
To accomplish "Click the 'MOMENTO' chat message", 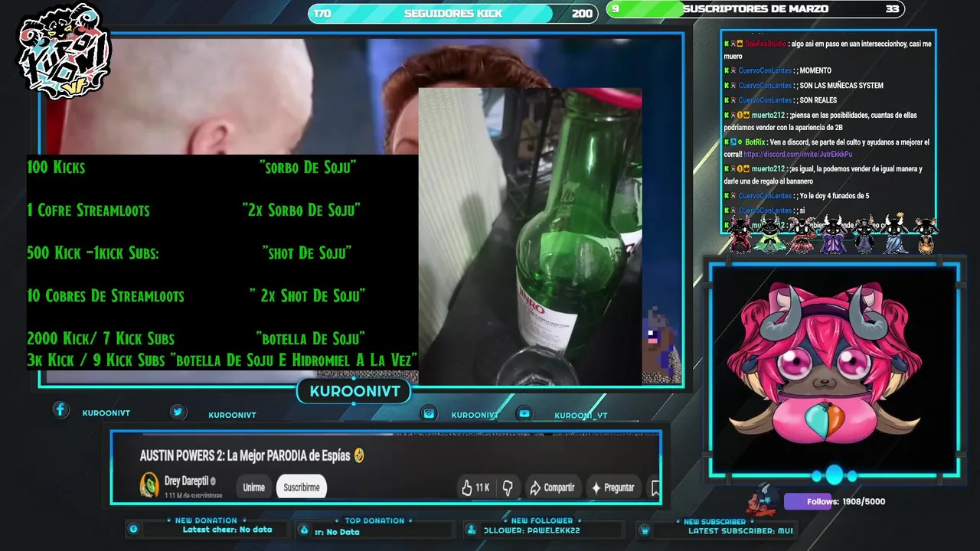I will coord(815,71).
